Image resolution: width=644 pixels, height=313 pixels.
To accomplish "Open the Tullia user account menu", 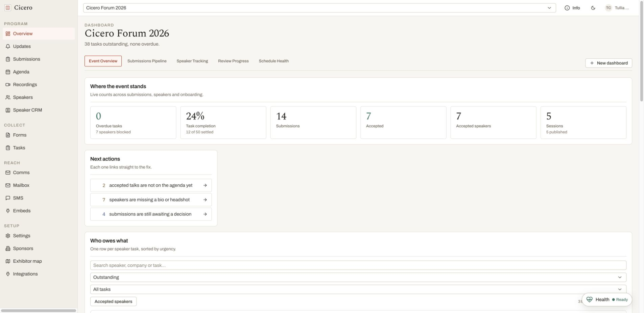I will point(617,8).
